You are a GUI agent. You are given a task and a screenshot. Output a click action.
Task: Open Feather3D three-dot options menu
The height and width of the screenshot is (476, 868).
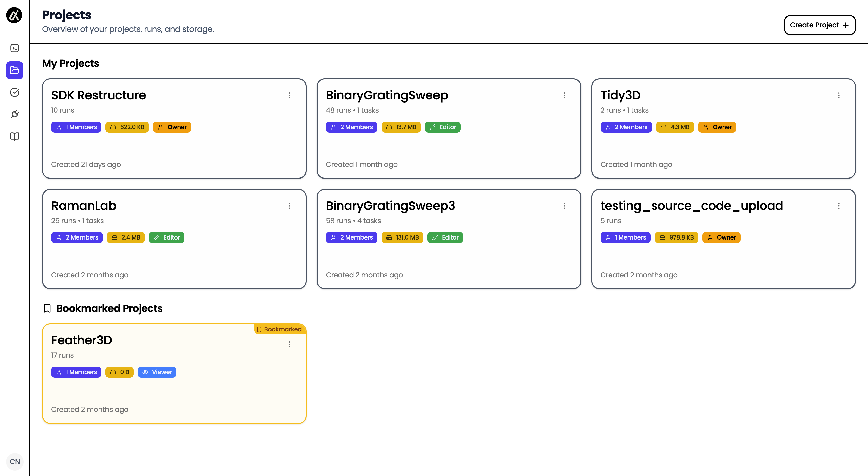click(x=289, y=344)
